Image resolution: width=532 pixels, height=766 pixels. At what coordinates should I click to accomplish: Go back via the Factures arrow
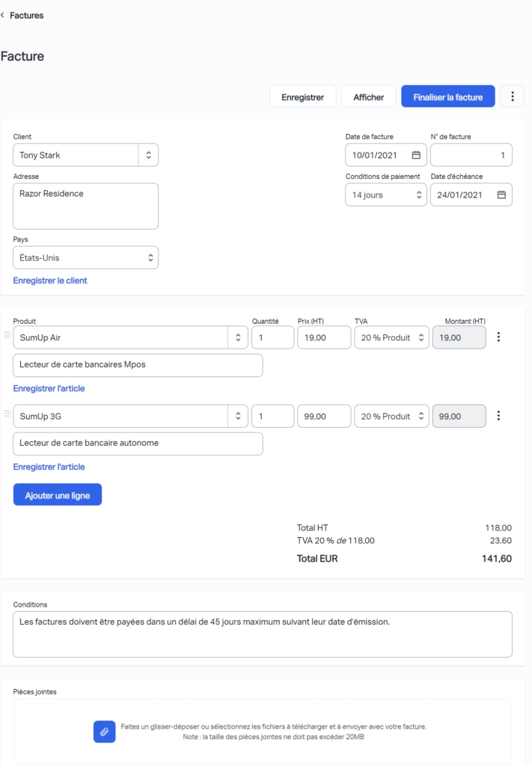coord(3,15)
